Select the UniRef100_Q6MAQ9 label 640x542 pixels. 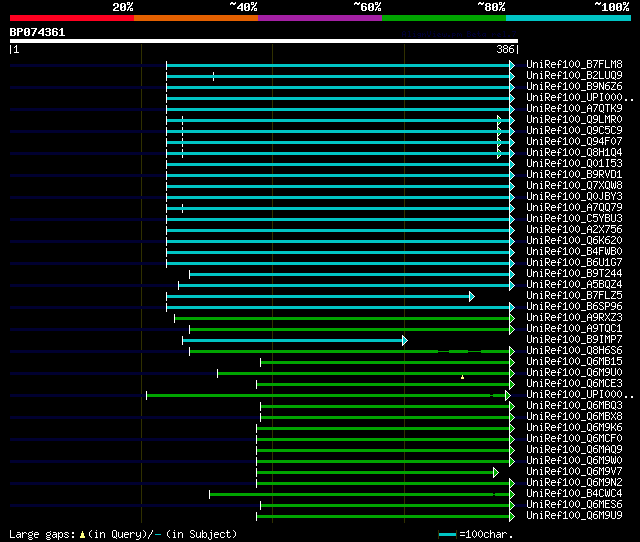574,450
